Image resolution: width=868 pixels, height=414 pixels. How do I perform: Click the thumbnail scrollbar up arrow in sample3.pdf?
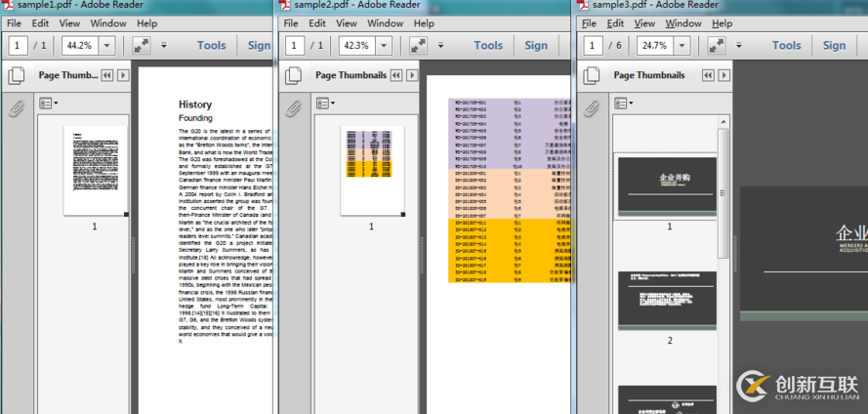pyautogui.click(x=723, y=121)
